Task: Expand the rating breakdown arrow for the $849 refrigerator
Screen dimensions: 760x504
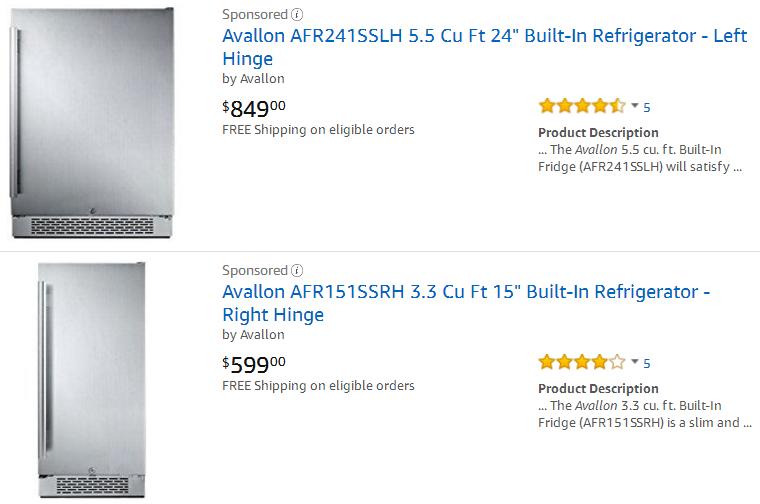Action: click(634, 105)
